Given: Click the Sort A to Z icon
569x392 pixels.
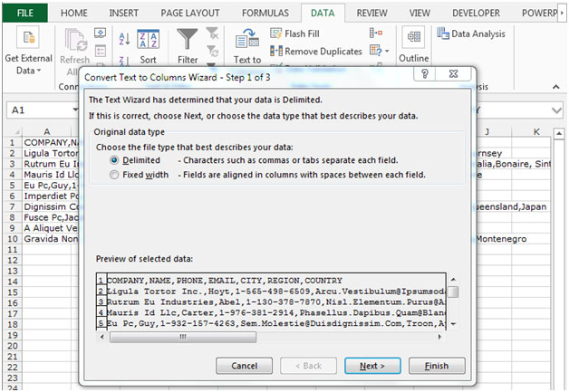Looking at the screenshot, I should pyautogui.click(x=124, y=39).
